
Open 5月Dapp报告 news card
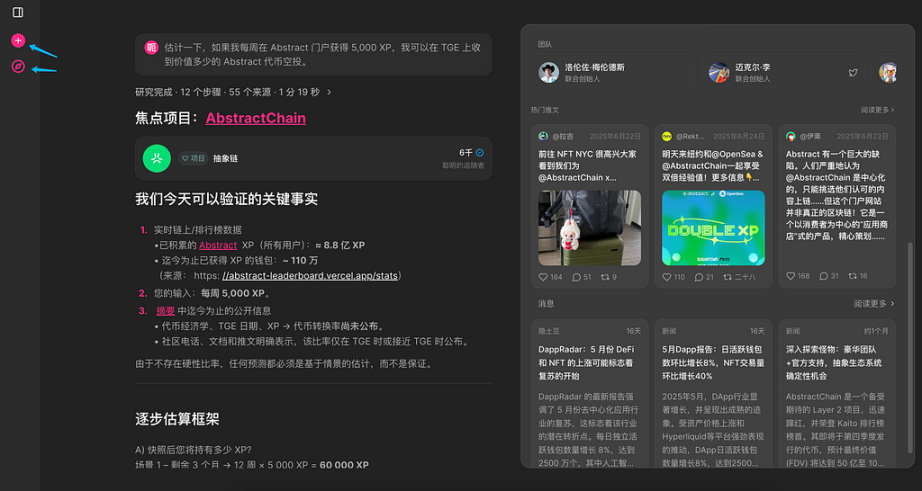click(713, 393)
